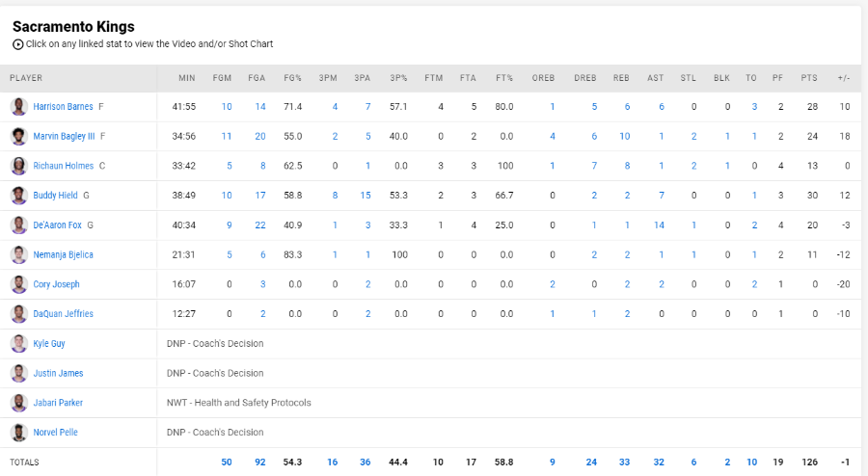Open Harrison Barnes player page link
This screenshot has height=476, width=868.
(x=63, y=107)
